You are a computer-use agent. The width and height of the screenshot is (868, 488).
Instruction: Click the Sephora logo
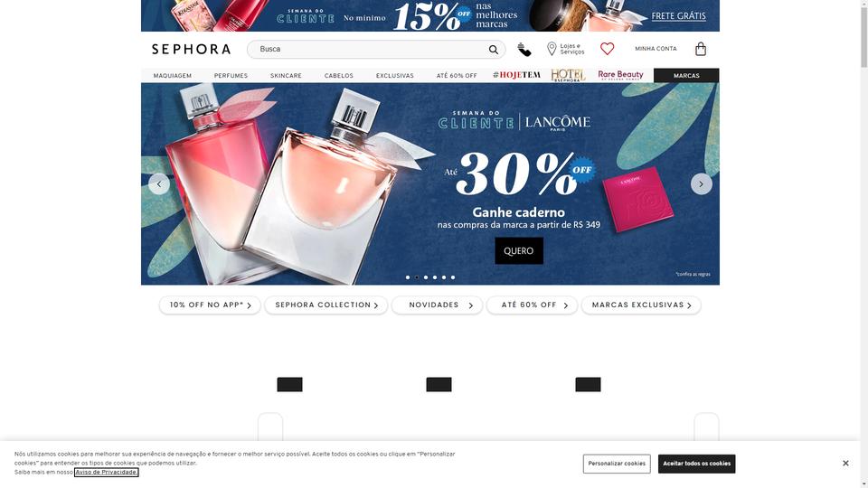pyautogui.click(x=191, y=49)
